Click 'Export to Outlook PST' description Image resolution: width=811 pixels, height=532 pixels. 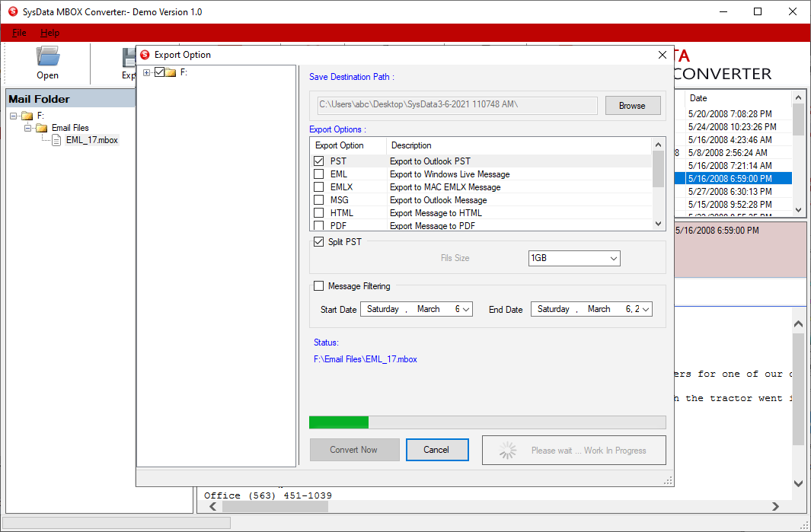430,161
